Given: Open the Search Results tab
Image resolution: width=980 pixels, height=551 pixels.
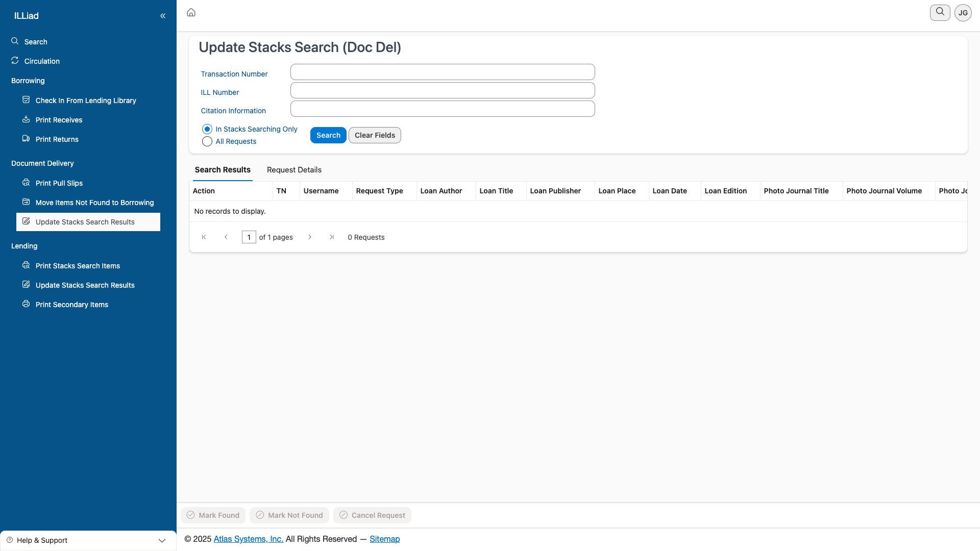Looking at the screenshot, I should [x=223, y=170].
